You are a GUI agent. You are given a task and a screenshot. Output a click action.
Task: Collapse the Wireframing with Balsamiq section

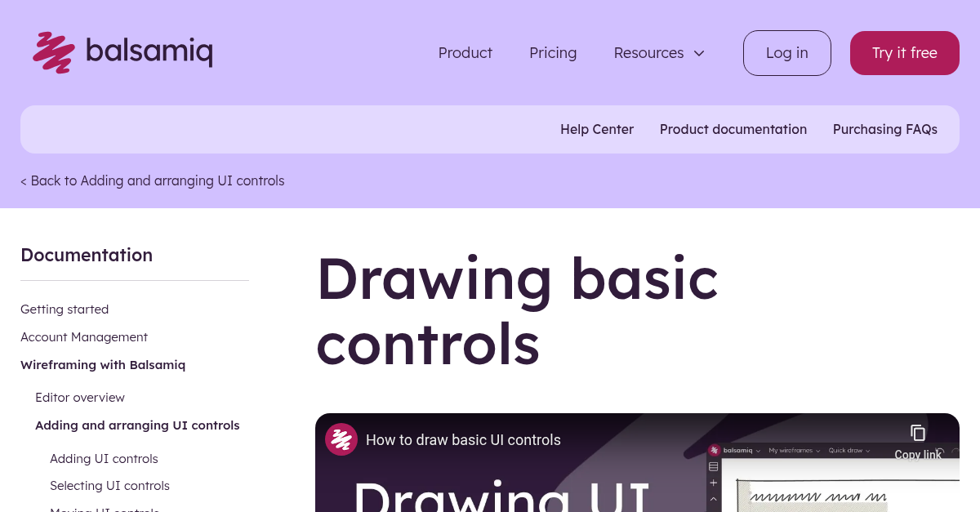click(x=103, y=365)
